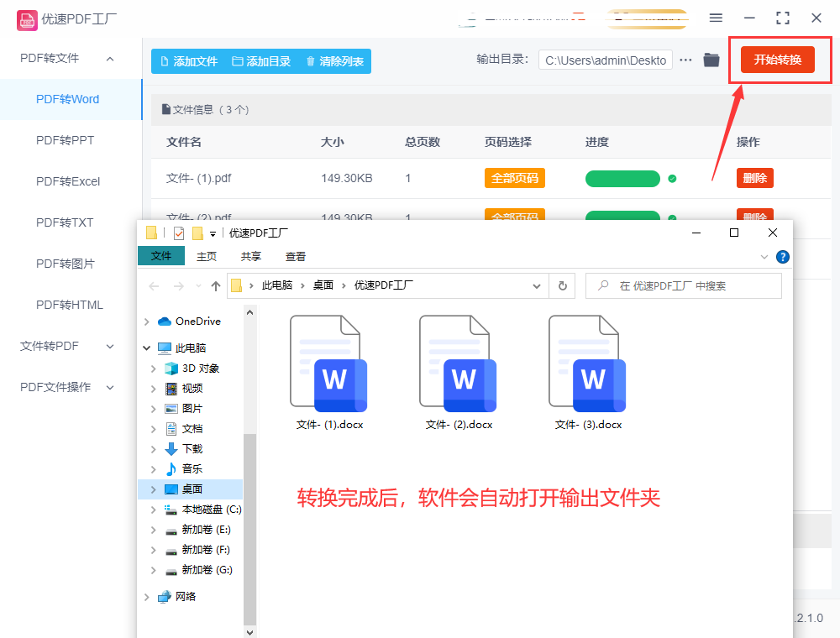The image size is (840, 638).
Task: Select PDF转PPT in the sidebar
Action: (x=65, y=140)
